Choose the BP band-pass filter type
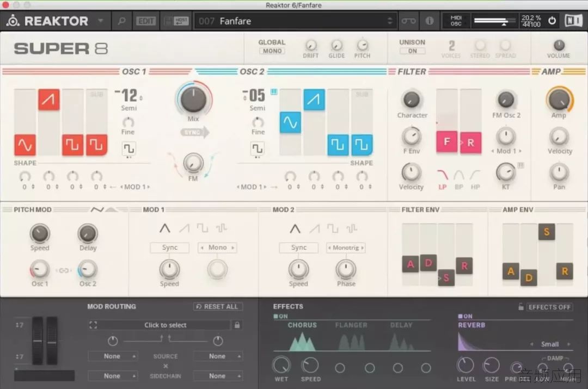 tap(459, 179)
